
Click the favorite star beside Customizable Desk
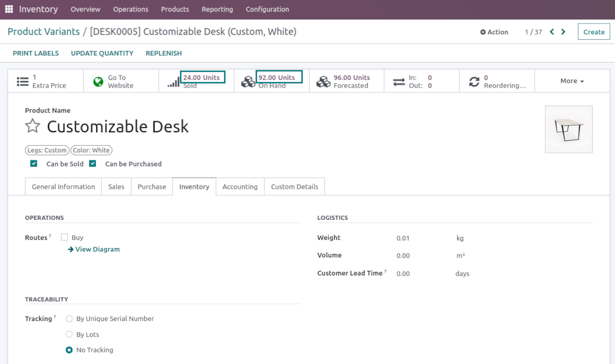point(33,126)
